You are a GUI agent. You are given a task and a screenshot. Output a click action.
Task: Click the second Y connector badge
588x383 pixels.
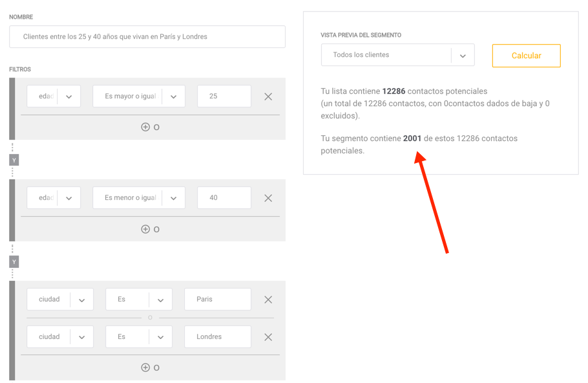pos(14,262)
